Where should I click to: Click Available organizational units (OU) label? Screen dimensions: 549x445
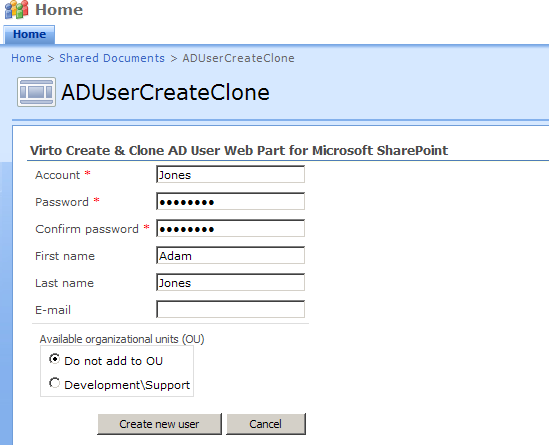pos(122,339)
